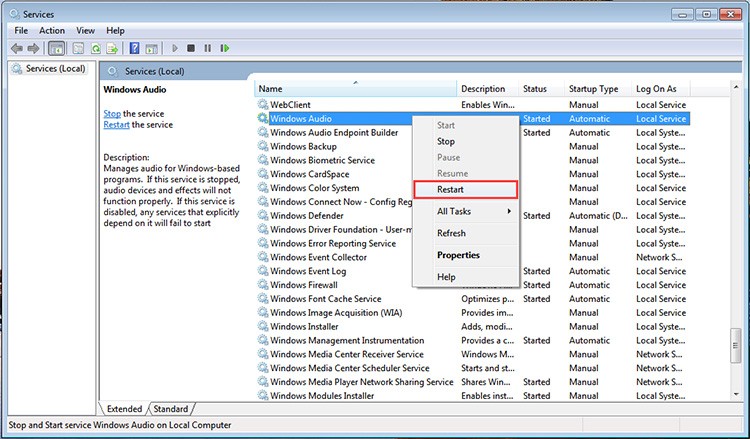Image resolution: width=750 pixels, height=439 pixels.
Task: Click the highlighted Windows Audio service name
Action: [301, 119]
